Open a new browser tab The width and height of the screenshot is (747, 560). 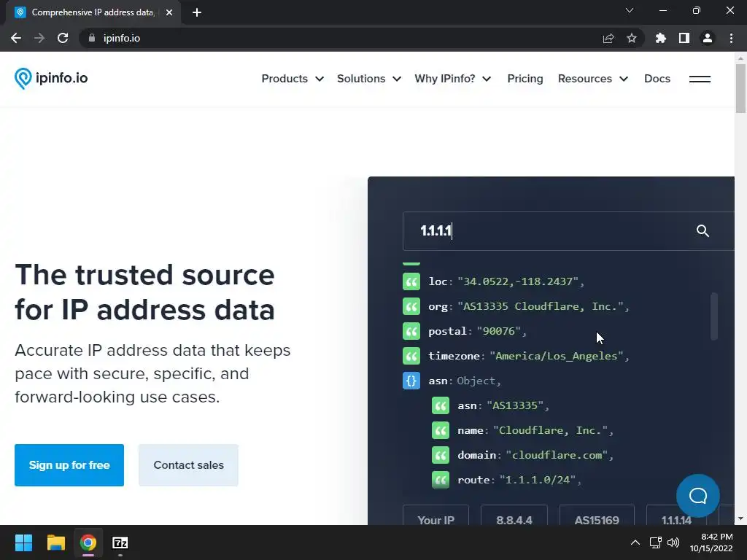(197, 12)
